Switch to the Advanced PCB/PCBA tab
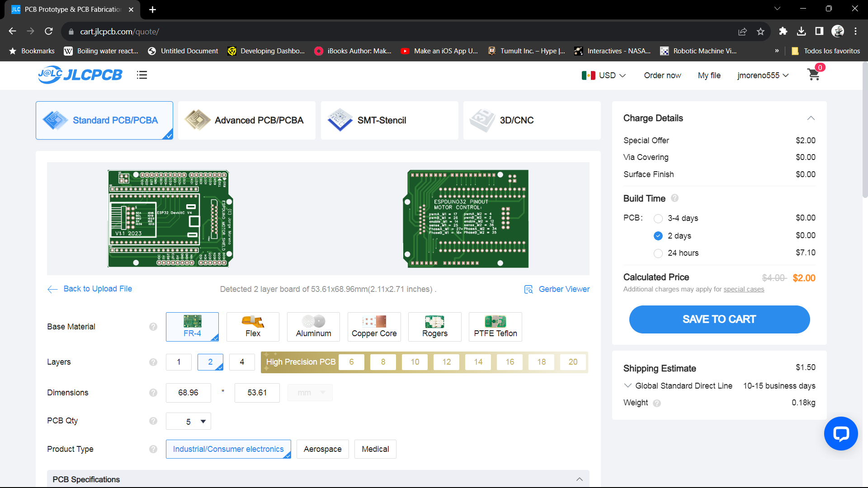This screenshot has height=488, width=868. coord(246,120)
